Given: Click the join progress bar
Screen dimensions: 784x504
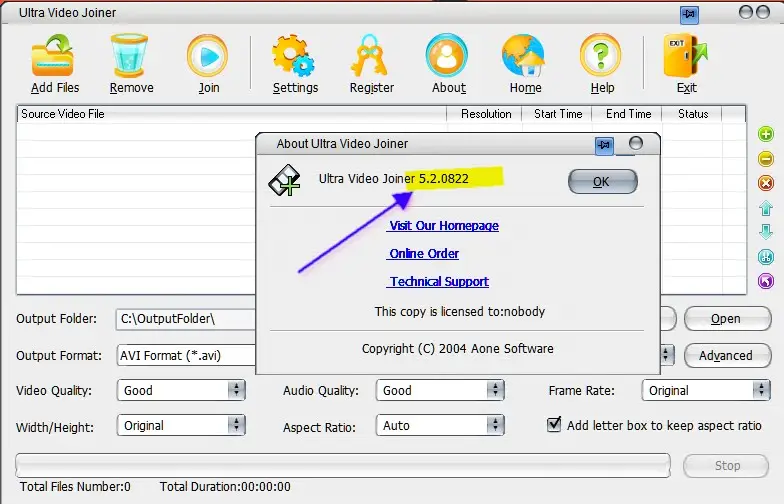Looking at the screenshot, I should [x=343, y=466].
